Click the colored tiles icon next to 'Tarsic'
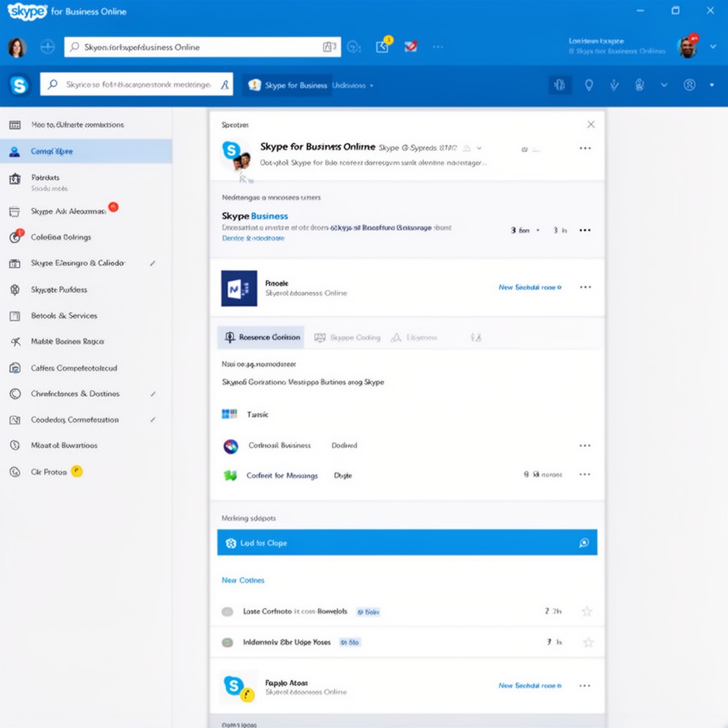This screenshot has width=728, height=728. tap(230, 414)
